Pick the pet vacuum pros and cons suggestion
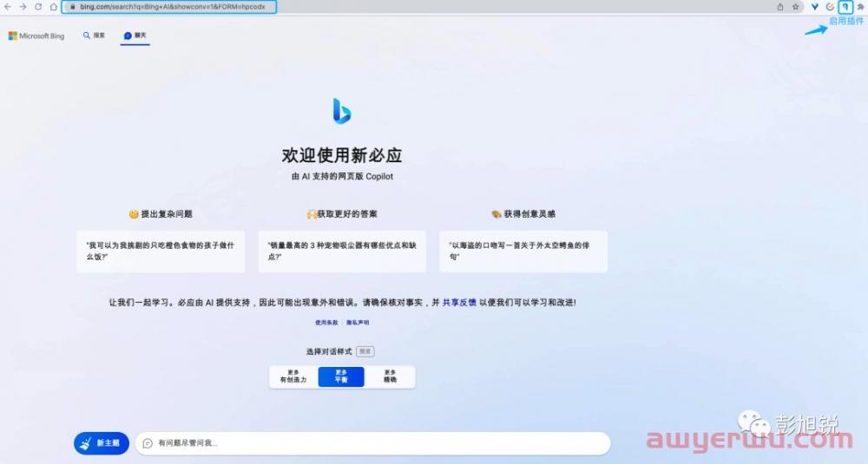 pyautogui.click(x=342, y=251)
